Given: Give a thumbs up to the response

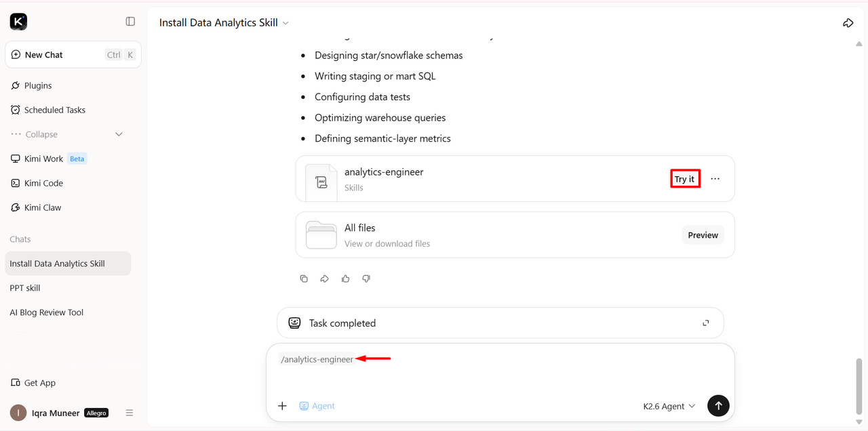Looking at the screenshot, I should tap(346, 279).
